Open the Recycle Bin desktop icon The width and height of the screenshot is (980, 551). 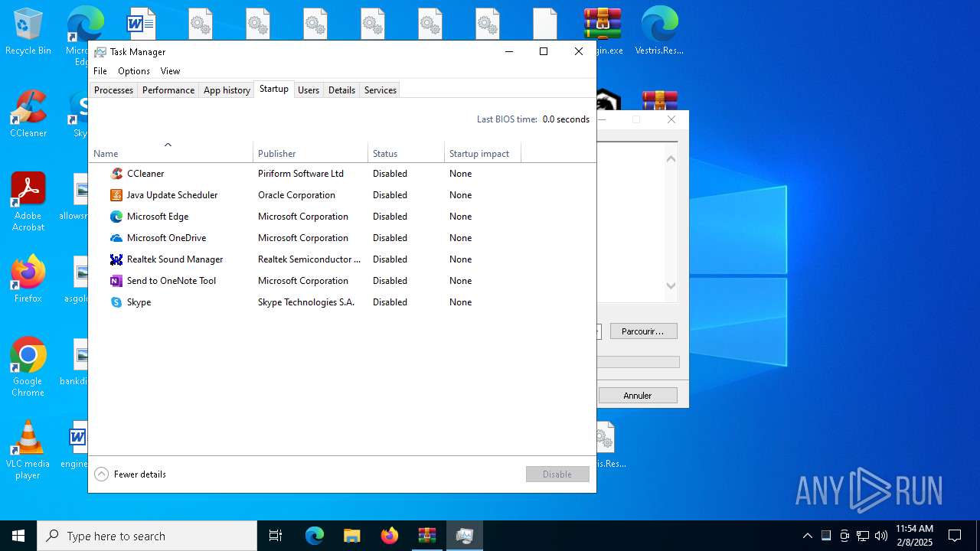[x=28, y=31]
